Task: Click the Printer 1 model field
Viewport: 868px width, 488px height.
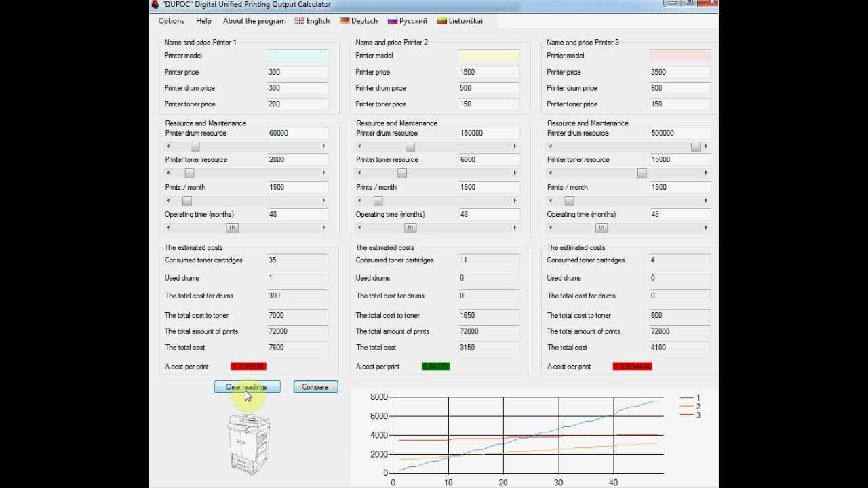Action: click(x=298, y=56)
